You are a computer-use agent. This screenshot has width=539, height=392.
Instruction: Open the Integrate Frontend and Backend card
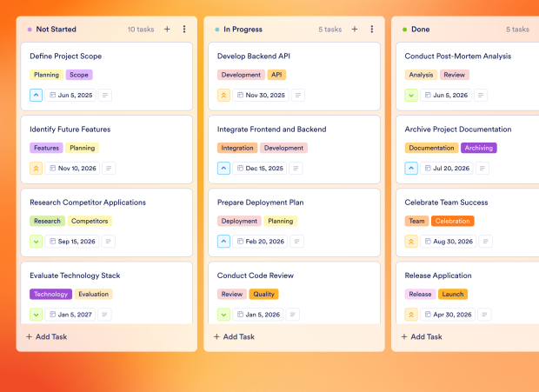(272, 130)
